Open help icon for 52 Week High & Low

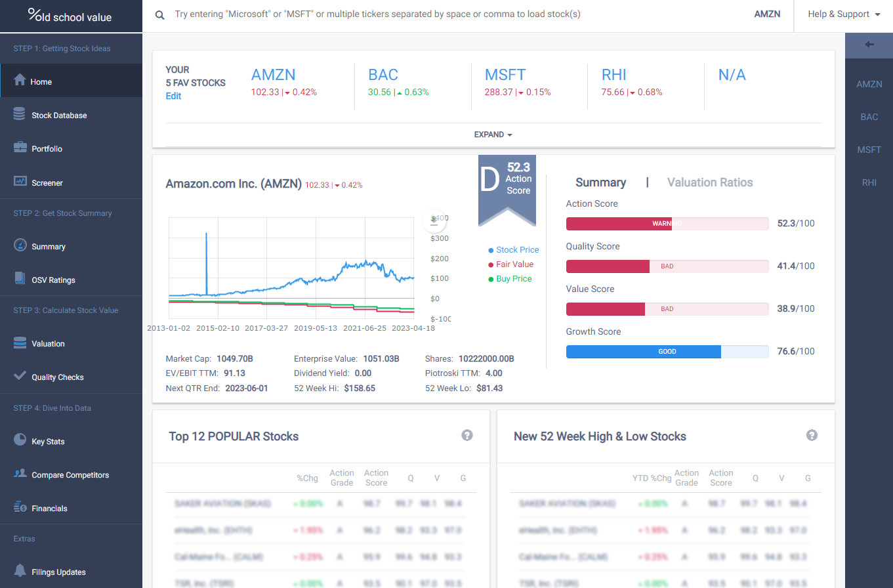point(812,435)
